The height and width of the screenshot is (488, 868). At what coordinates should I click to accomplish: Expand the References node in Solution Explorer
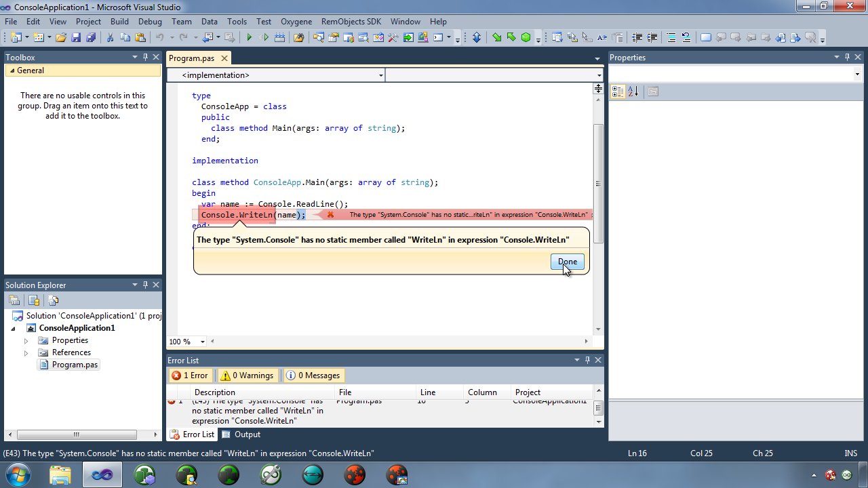(x=26, y=353)
